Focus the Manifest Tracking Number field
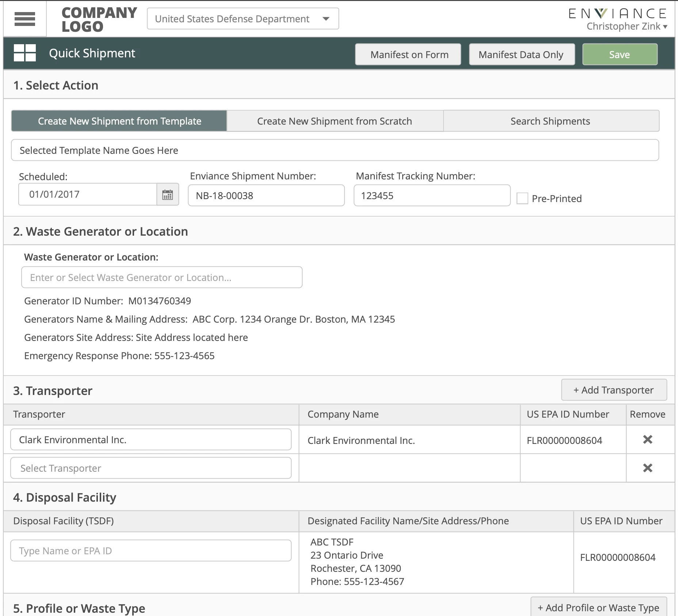The width and height of the screenshot is (678, 616). click(432, 195)
